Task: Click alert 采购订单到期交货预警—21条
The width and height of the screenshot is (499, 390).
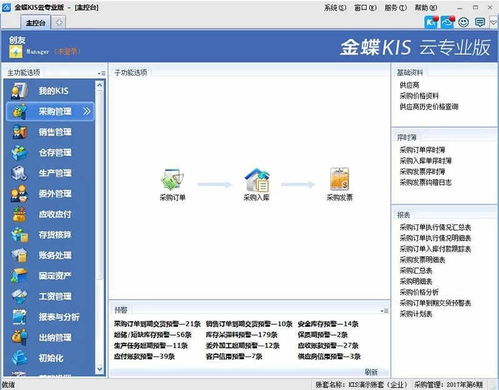Action: [x=157, y=324]
